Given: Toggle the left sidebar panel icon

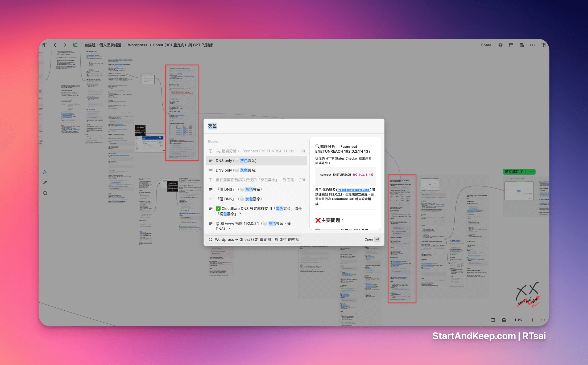Looking at the screenshot, I should point(45,45).
